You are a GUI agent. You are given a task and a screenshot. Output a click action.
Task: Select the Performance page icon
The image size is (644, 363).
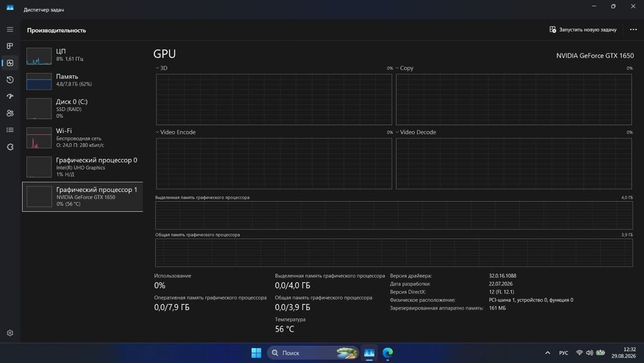point(10,63)
